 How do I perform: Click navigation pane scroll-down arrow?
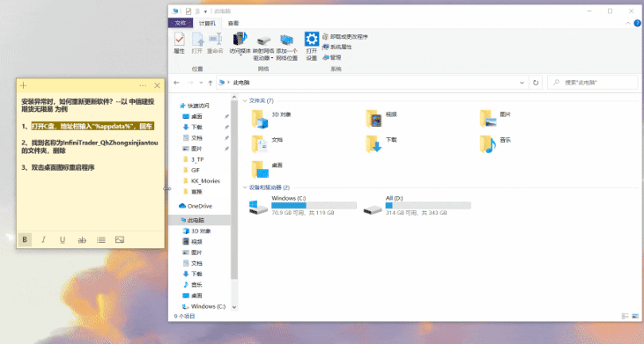(x=234, y=307)
